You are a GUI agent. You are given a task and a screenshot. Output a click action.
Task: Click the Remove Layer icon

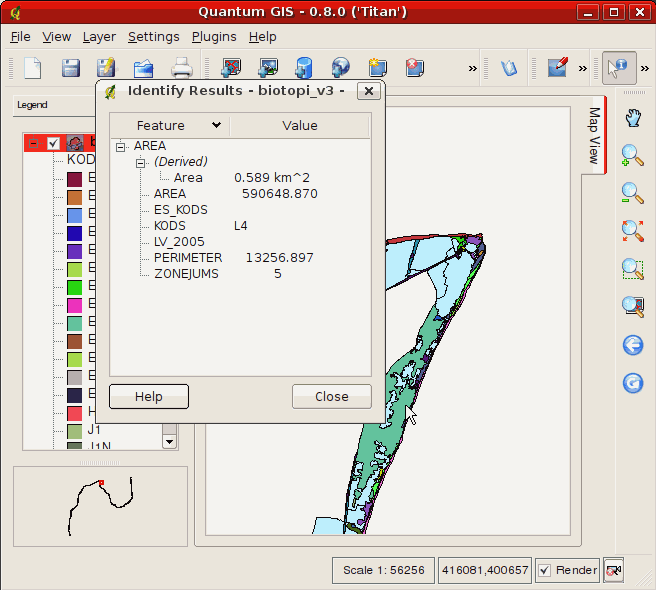coord(415,68)
